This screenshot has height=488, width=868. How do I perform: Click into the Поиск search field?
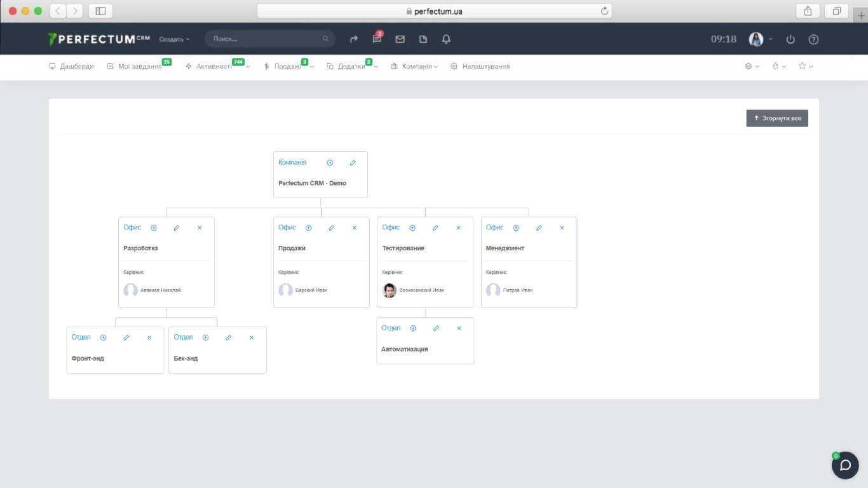tap(267, 39)
